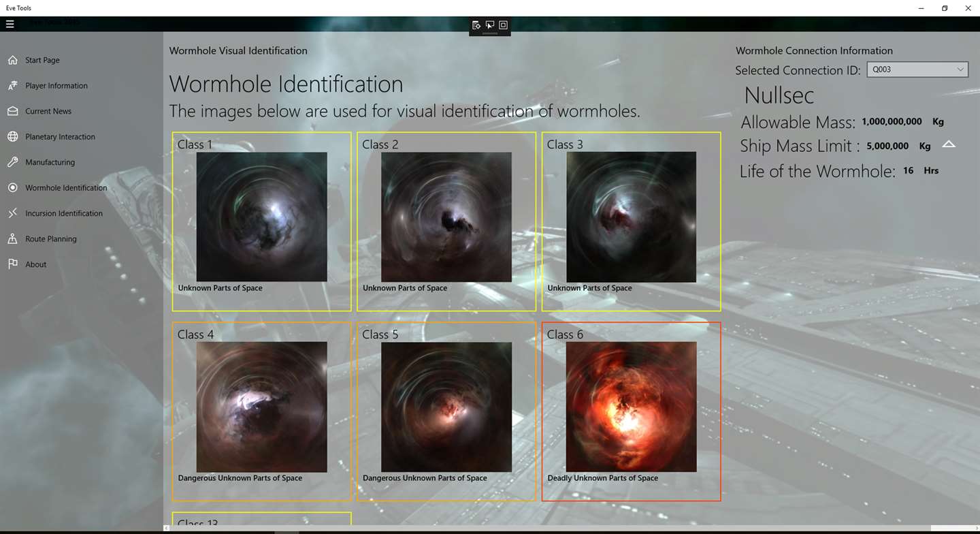Open the hamburger navigation menu

10,24
